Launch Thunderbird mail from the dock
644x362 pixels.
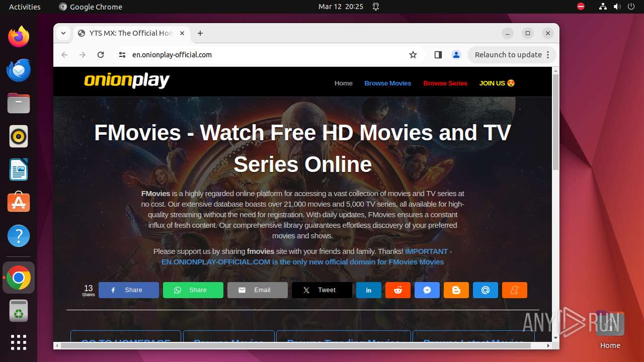(19, 70)
